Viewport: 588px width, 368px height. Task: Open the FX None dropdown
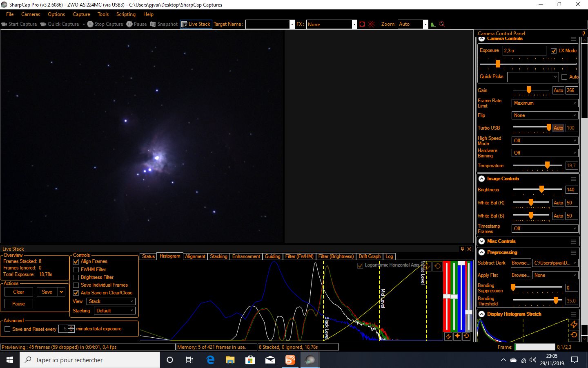click(332, 24)
